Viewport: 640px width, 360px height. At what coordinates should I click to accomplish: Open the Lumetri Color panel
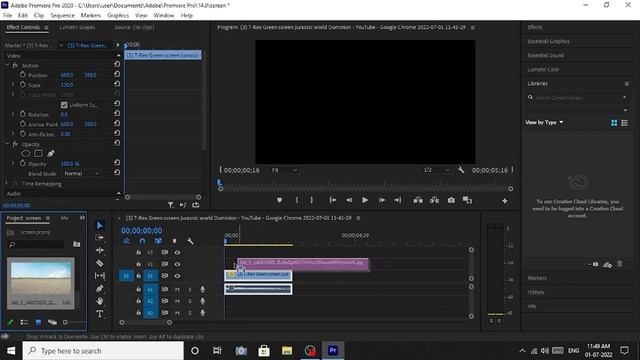click(543, 69)
